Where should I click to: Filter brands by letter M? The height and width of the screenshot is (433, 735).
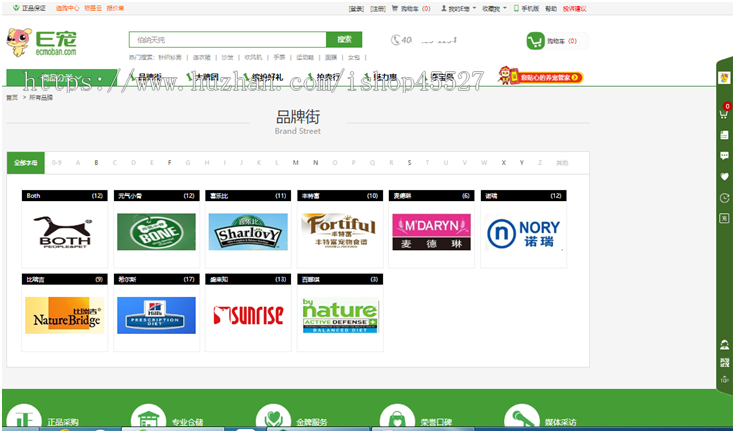[x=295, y=163]
